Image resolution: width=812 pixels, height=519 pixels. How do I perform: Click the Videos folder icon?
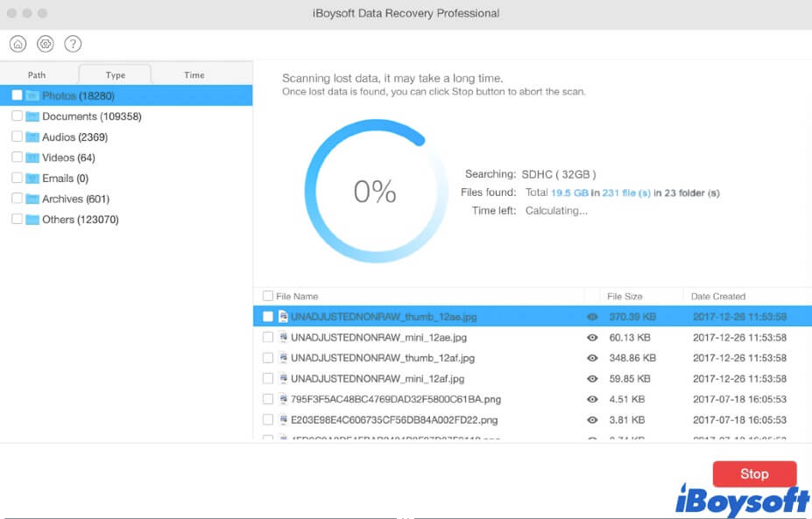(32, 158)
